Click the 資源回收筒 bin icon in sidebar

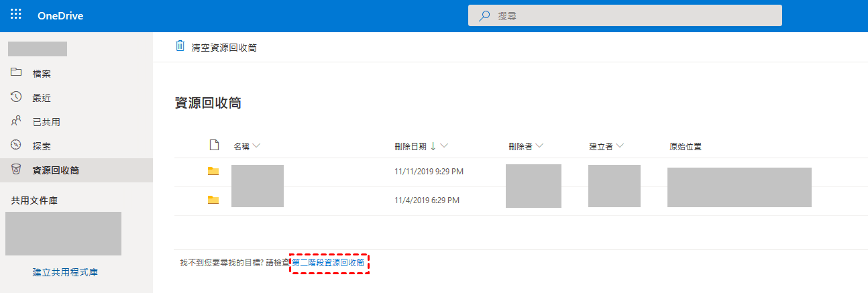(x=17, y=170)
